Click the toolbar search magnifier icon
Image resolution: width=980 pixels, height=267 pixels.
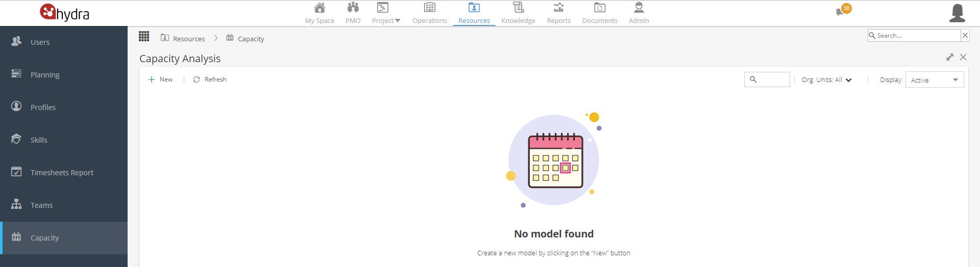[753, 79]
